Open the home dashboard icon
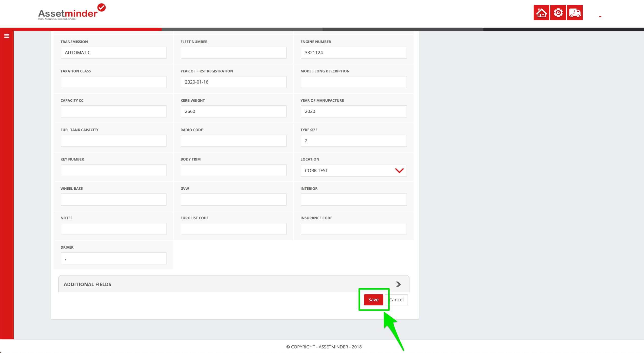The image size is (644, 353). pos(541,13)
